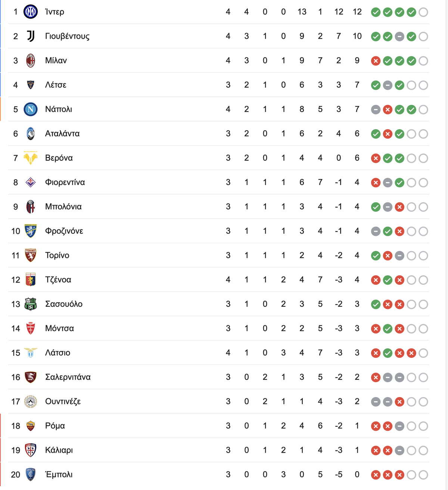The image size is (448, 490).
Task: Open the Atalanta club crest
Action: click(x=31, y=134)
